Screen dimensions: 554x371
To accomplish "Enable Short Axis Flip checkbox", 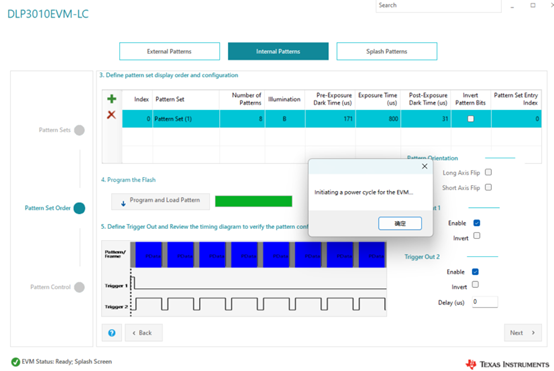I will click(488, 187).
